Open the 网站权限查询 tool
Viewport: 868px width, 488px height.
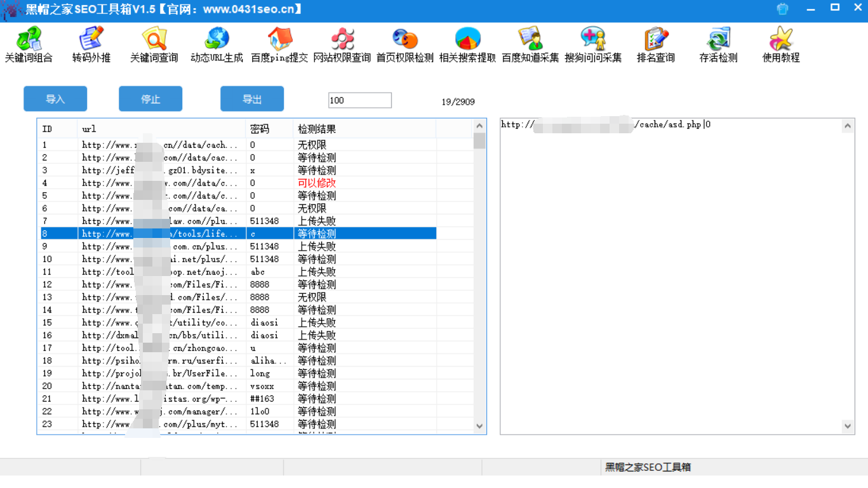click(342, 44)
